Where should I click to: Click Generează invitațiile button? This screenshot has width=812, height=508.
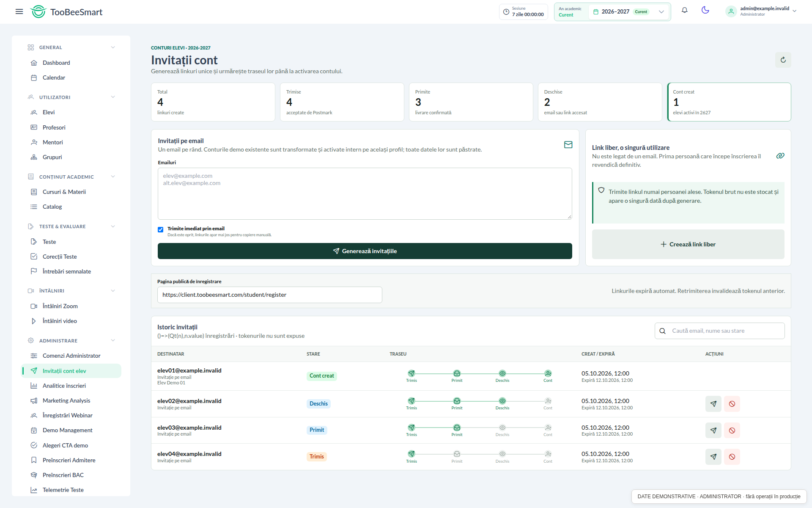pyautogui.click(x=365, y=251)
